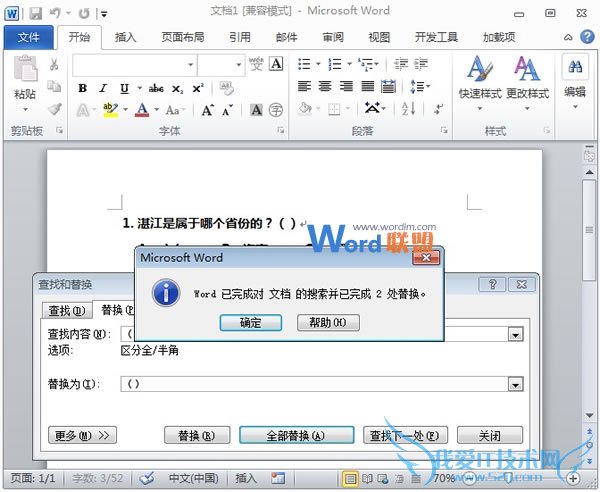Click the Justify alignment icon

[x=367, y=86]
